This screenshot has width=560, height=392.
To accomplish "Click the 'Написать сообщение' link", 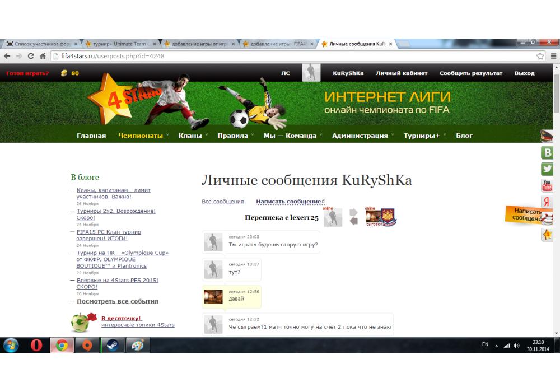I will 289,202.
